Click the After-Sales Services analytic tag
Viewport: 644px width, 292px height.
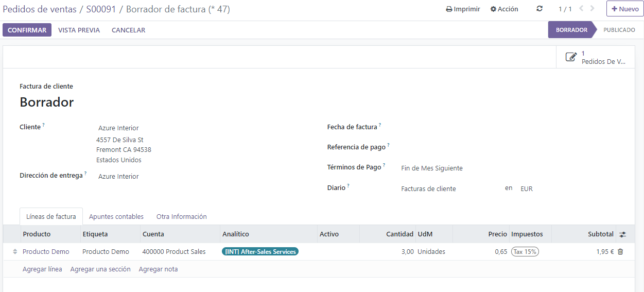(x=260, y=252)
